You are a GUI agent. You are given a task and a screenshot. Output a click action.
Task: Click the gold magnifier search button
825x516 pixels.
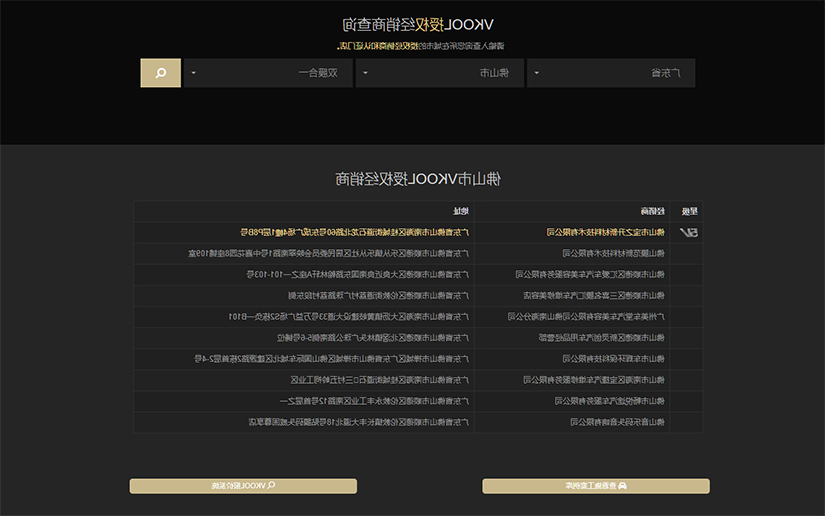(160, 73)
